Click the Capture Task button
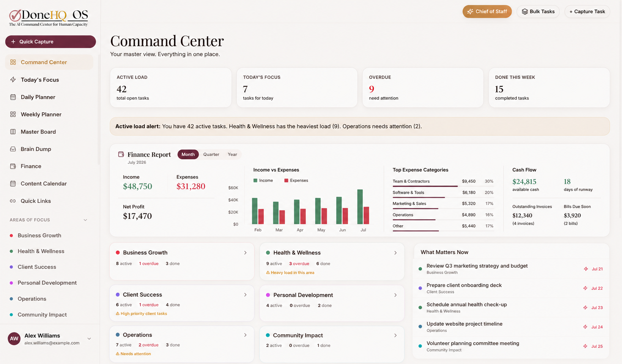The width and height of the screenshot is (622, 364). 587,11
